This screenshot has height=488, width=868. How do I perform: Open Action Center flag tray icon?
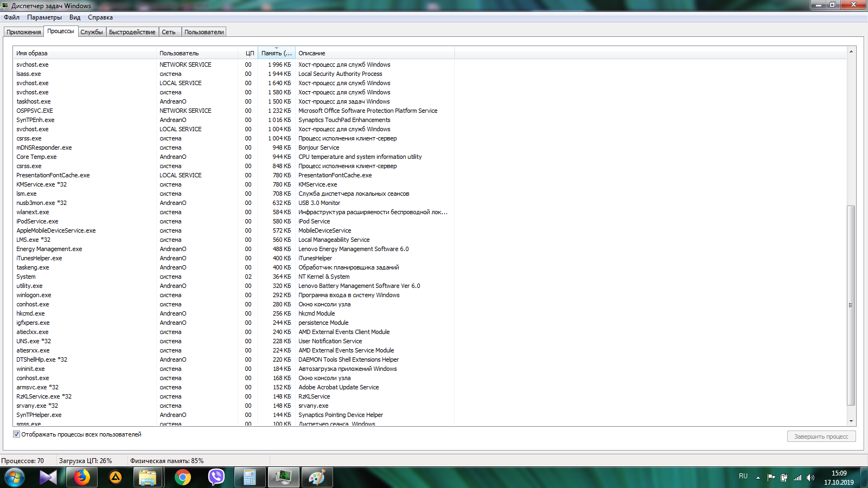pyautogui.click(x=771, y=478)
